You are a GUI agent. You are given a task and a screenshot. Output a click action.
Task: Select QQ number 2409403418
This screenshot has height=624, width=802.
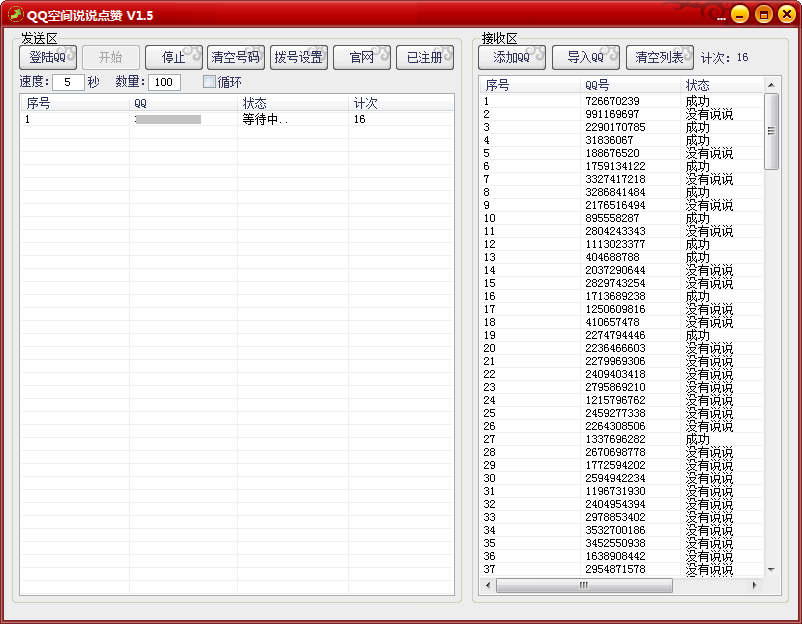[615, 374]
